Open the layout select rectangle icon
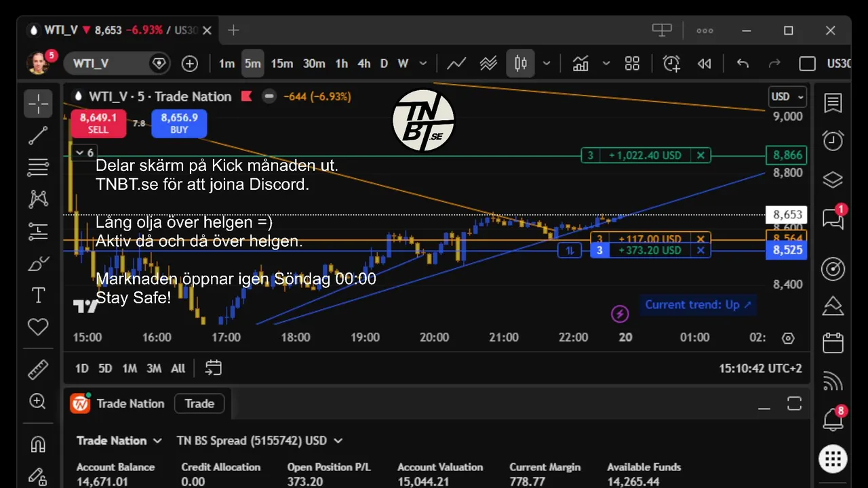Viewport: 868px width, 488px height. 807,64
